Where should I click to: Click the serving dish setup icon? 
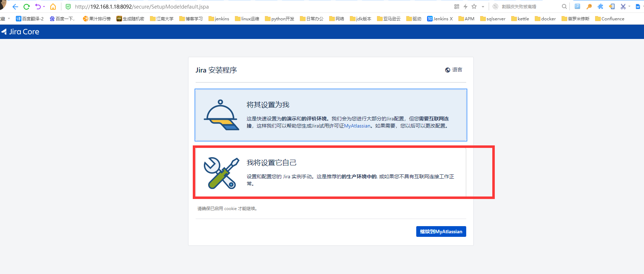pyautogui.click(x=221, y=115)
